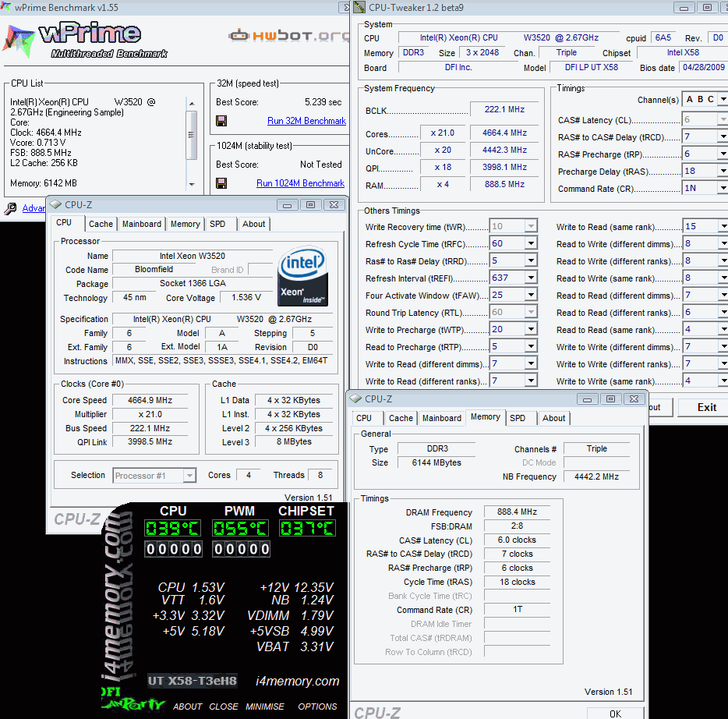Click OK in the CPU-Z Memory window
This screenshot has height=719, width=728.
615,714
